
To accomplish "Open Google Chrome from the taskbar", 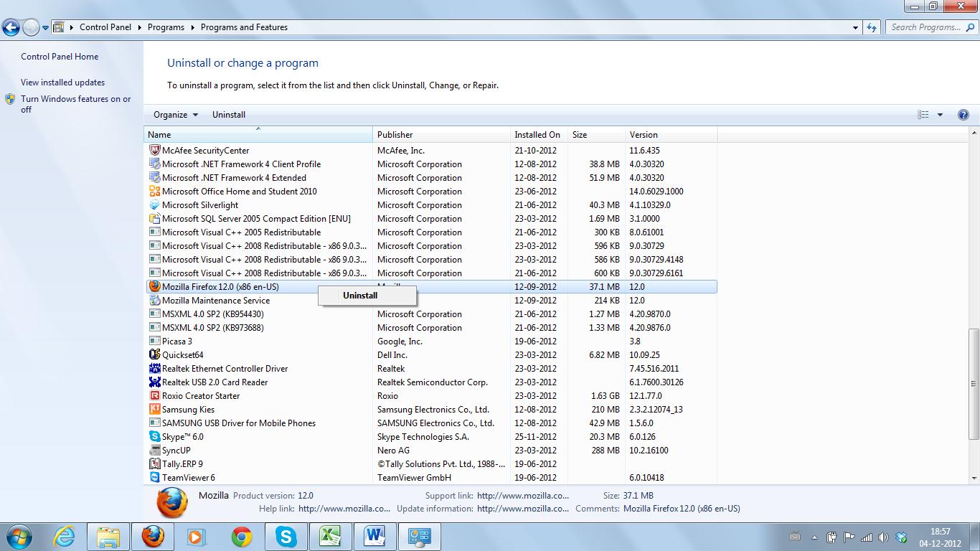I will (x=242, y=537).
